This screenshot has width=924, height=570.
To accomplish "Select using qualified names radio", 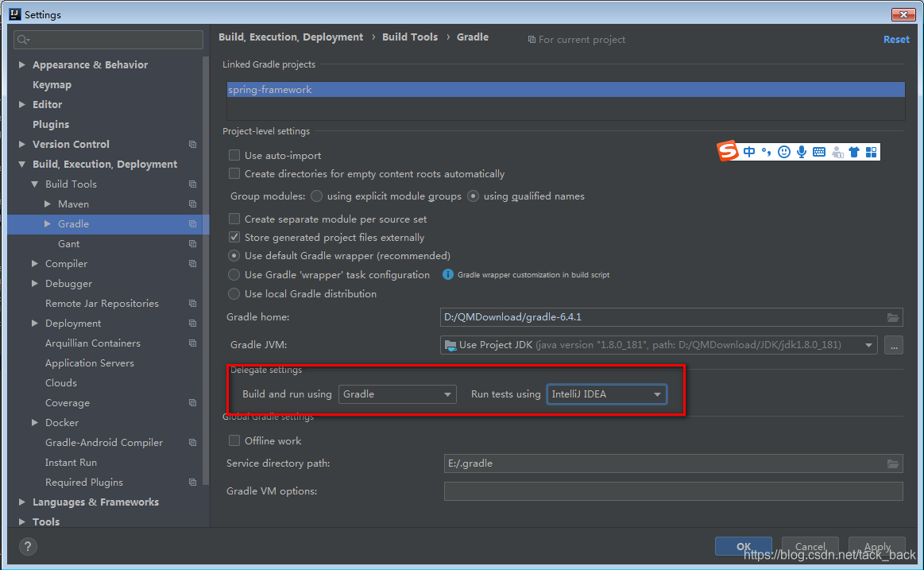I will pos(474,196).
